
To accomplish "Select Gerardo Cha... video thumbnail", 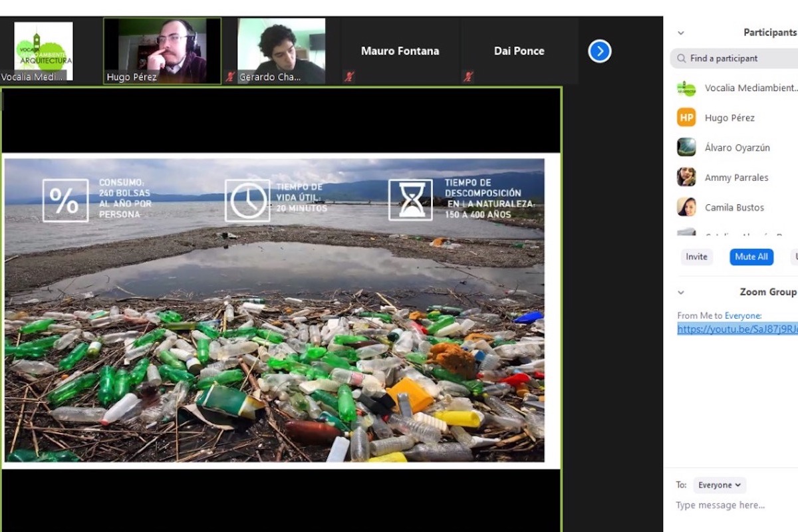I will [282, 51].
